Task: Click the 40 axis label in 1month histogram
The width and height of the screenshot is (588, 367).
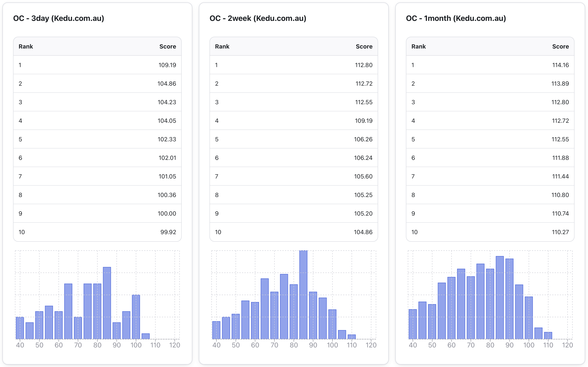Action: pyautogui.click(x=412, y=345)
